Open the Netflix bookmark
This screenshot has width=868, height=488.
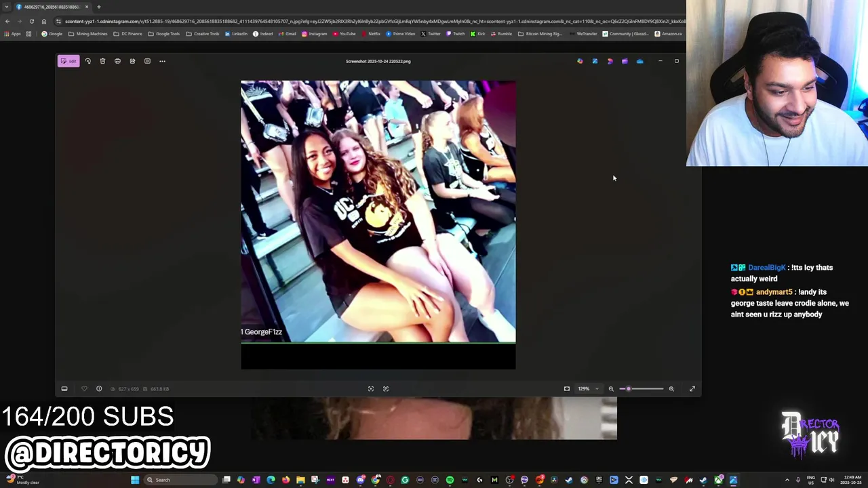(x=371, y=34)
